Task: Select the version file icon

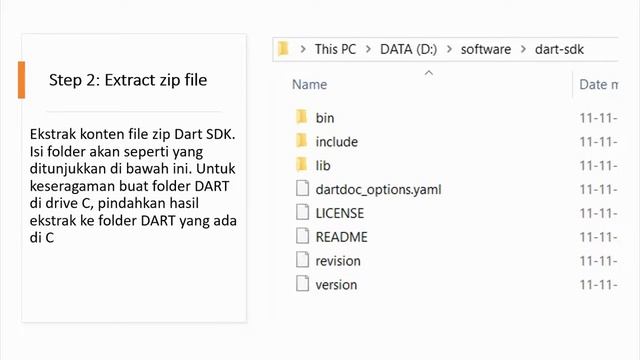Action: [302, 284]
